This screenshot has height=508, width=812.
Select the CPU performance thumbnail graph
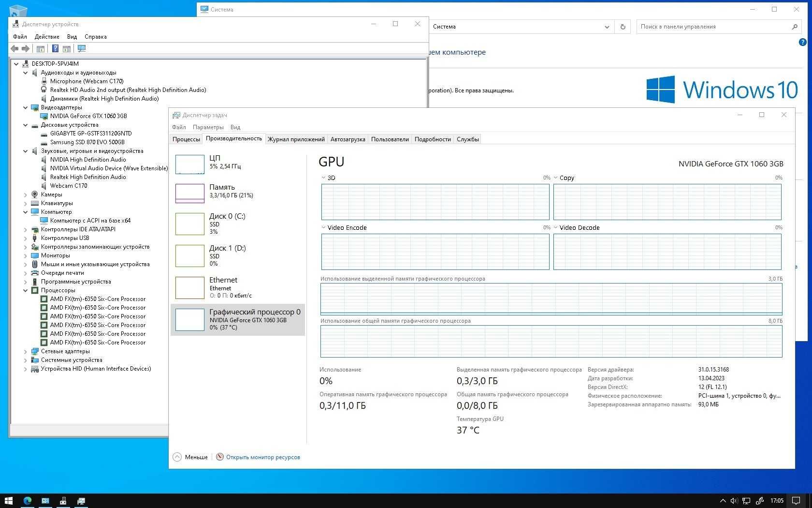coord(189,164)
